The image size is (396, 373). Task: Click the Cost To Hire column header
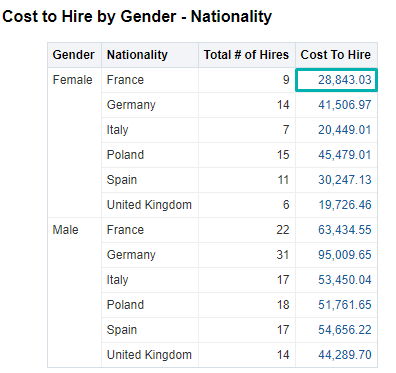tap(336, 55)
